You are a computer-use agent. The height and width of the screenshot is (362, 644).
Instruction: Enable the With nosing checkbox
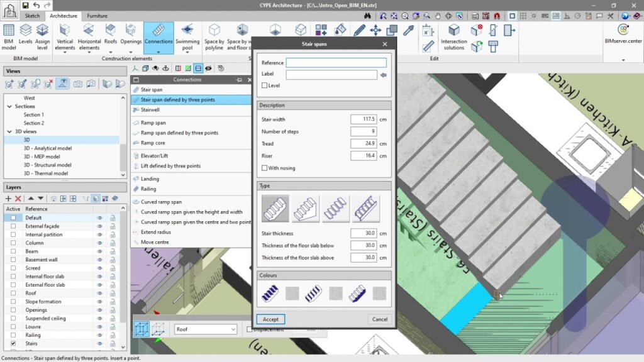pos(265,168)
